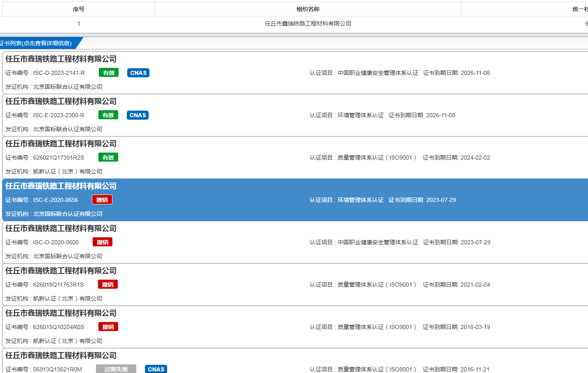Click company title of ISC-O-2023-2141-R card
The image size is (588, 373).
click(61, 59)
